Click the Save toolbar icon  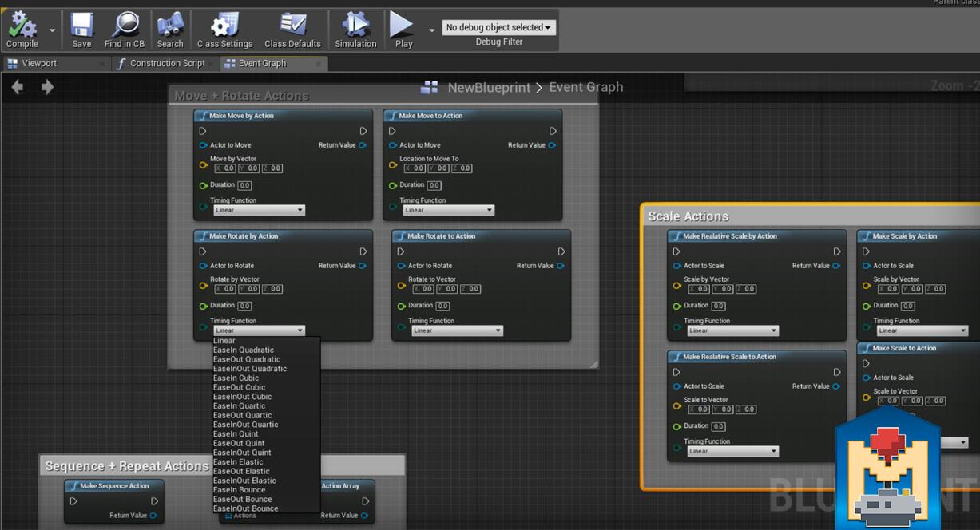[x=81, y=30]
